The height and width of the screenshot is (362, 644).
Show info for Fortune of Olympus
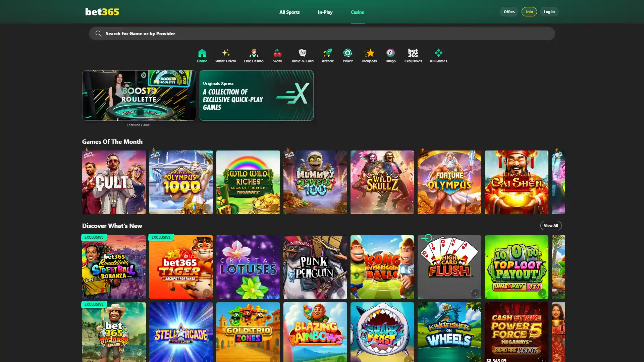click(x=475, y=208)
